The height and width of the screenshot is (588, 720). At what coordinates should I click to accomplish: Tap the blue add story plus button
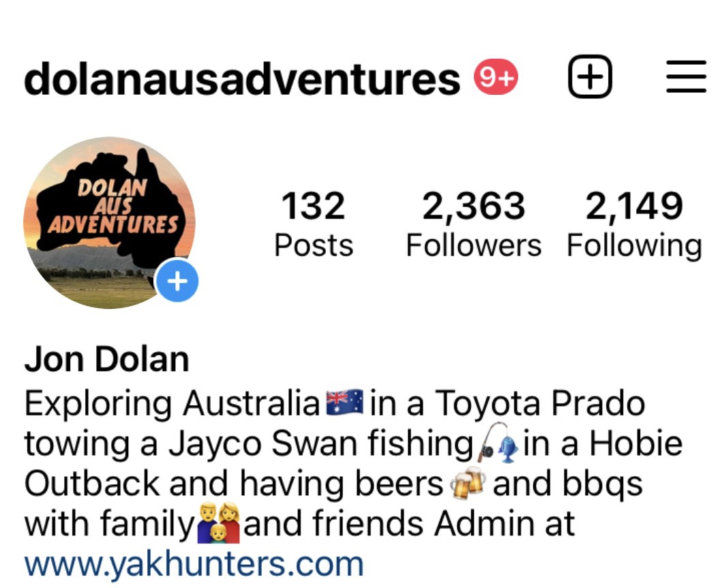tap(177, 280)
